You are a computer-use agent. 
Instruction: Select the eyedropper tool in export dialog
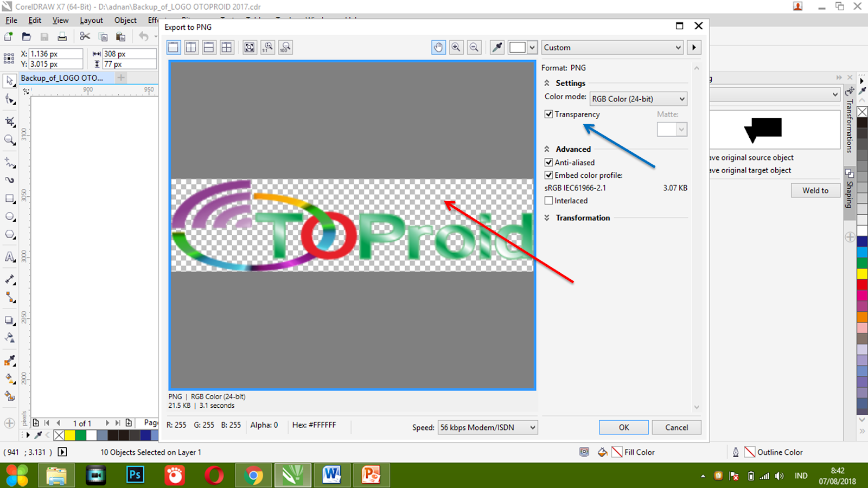497,47
